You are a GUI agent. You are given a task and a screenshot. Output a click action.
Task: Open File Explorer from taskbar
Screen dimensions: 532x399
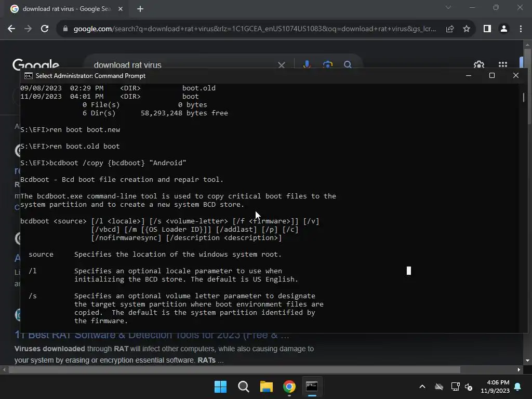pyautogui.click(x=267, y=387)
